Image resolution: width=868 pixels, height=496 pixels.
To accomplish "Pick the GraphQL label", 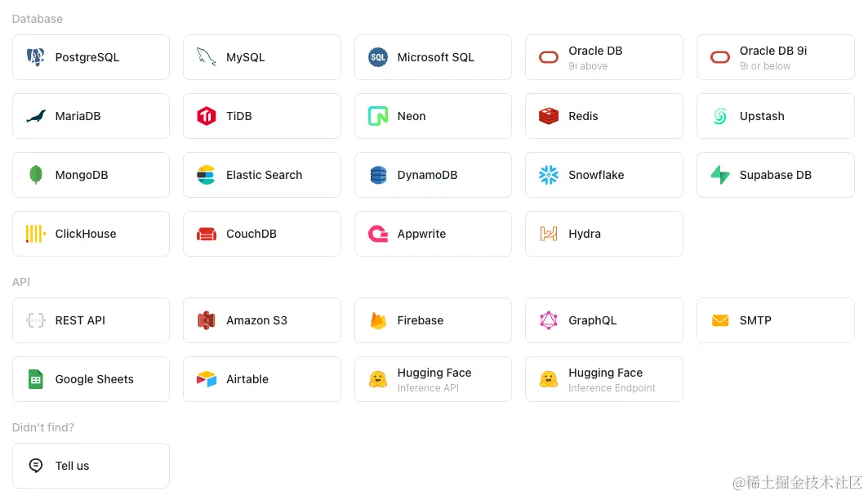I will click(x=592, y=320).
